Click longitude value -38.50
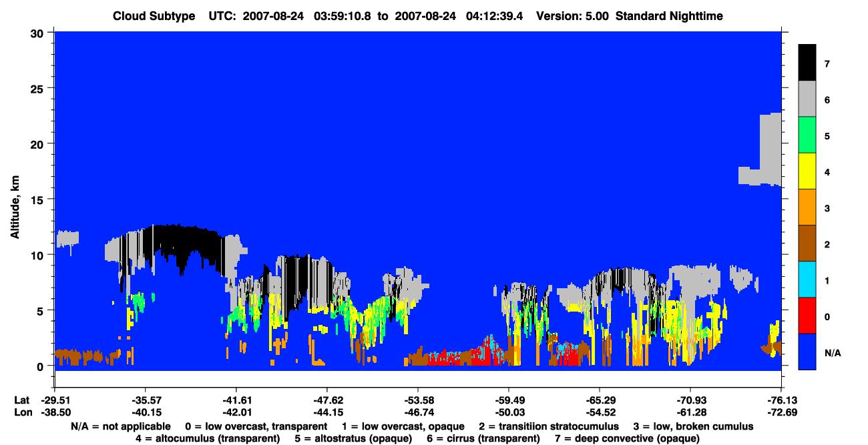 54,412
